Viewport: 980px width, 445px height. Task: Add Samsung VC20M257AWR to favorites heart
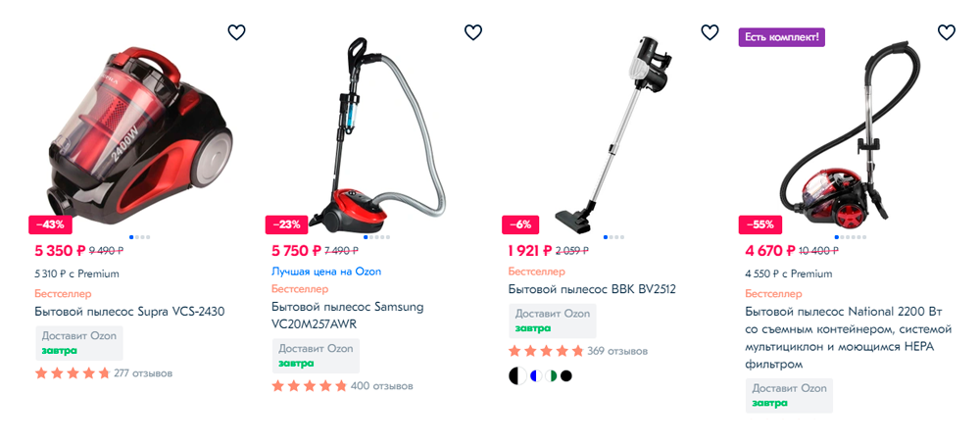(473, 32)
